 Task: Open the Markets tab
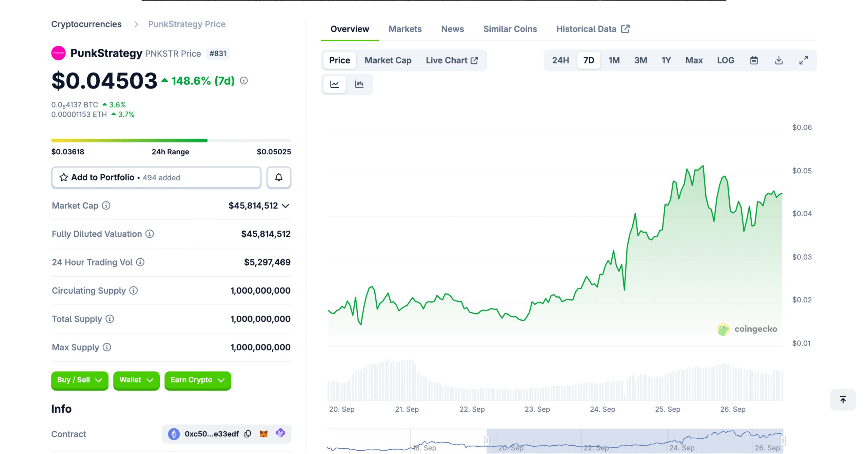pos(405,29)
